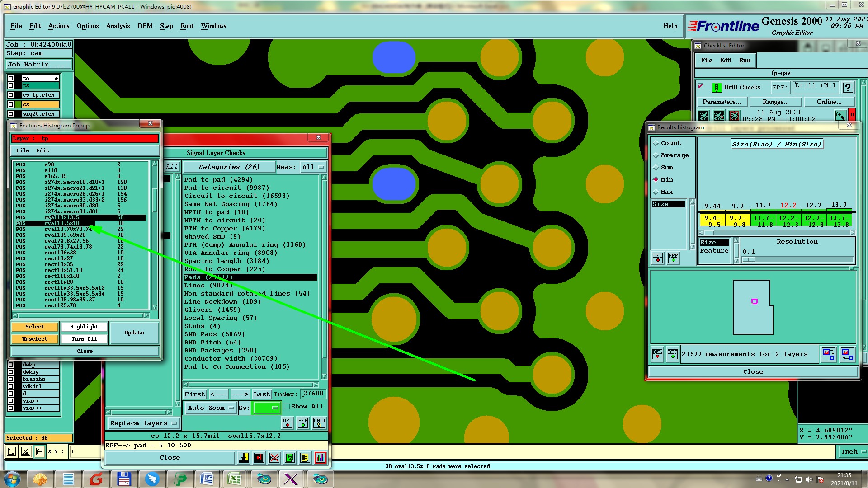This screenshot has height=488, width=868.
Task: Click the magnifier icon in Drill Checks row
Action: [840, 116]
